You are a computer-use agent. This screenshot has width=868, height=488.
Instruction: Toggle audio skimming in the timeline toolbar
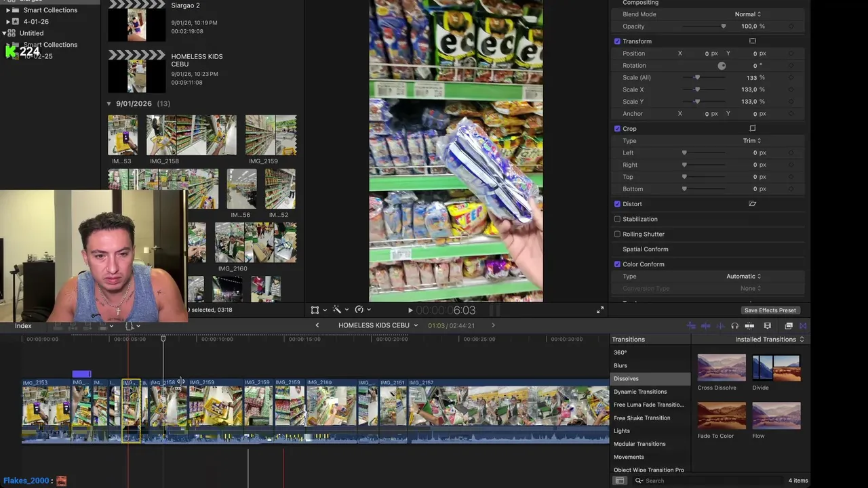coord(706,326)
